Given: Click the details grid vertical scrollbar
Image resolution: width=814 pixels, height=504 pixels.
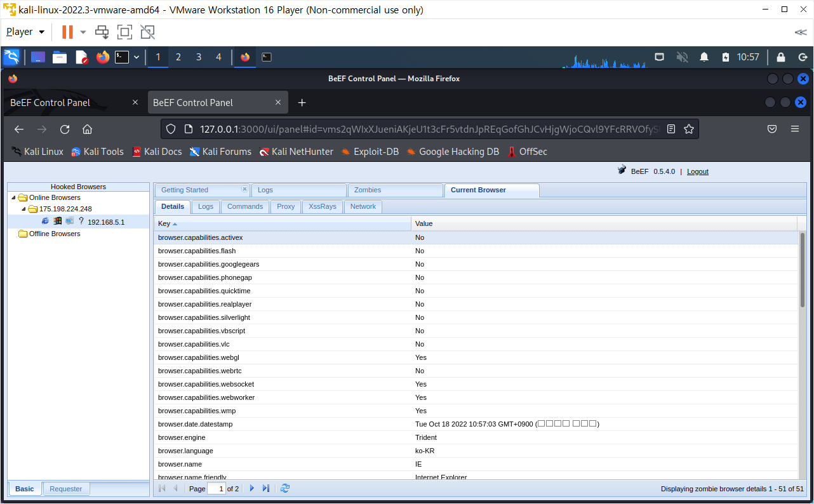Looking at the screenshot, I should (x=803, y=270).
